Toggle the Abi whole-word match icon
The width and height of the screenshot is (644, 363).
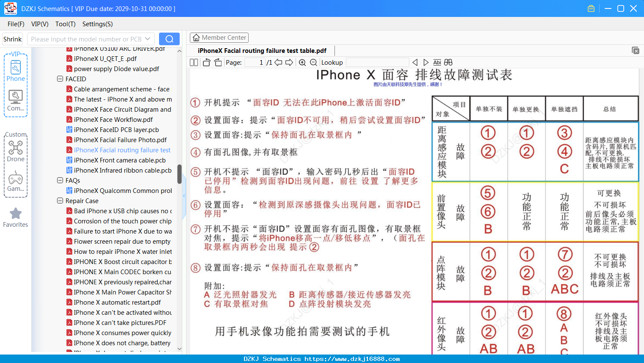tap(437, 62)
